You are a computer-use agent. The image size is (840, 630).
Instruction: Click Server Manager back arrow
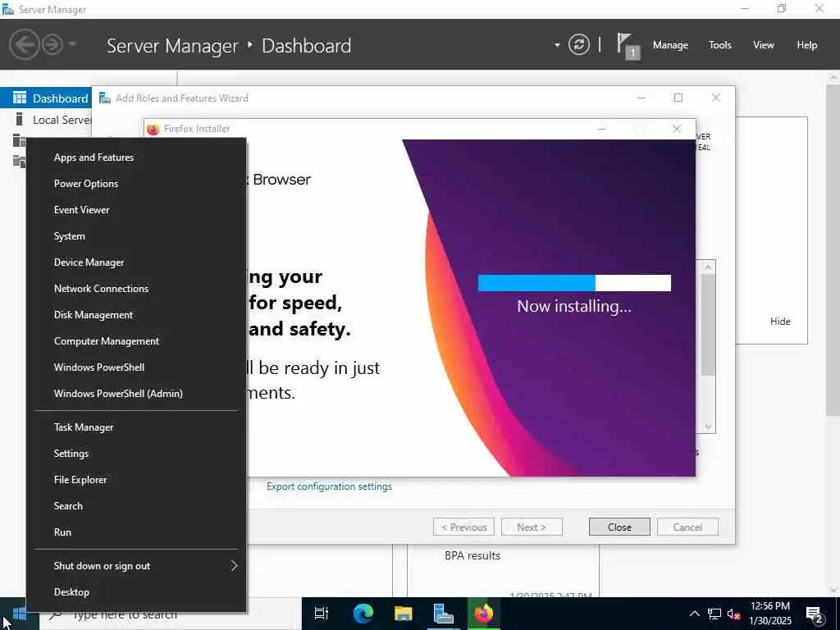[24, 44]
